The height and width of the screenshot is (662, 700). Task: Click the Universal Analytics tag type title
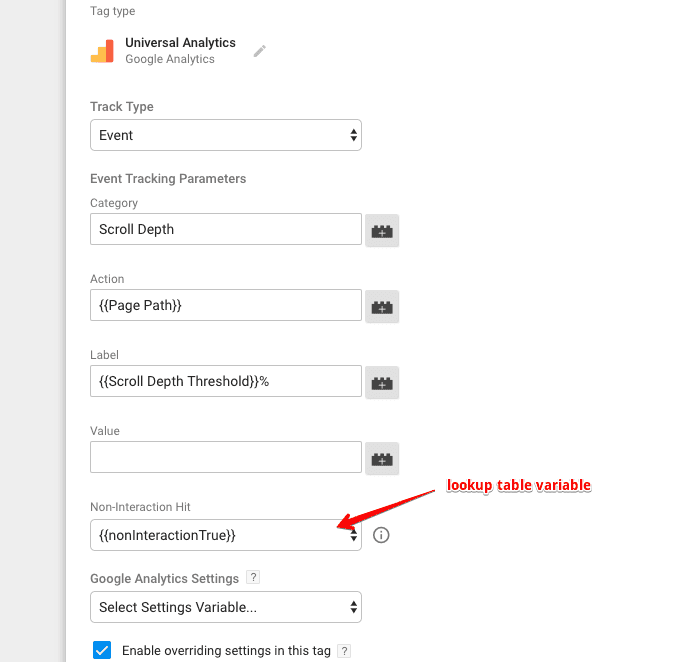[180, 43]
